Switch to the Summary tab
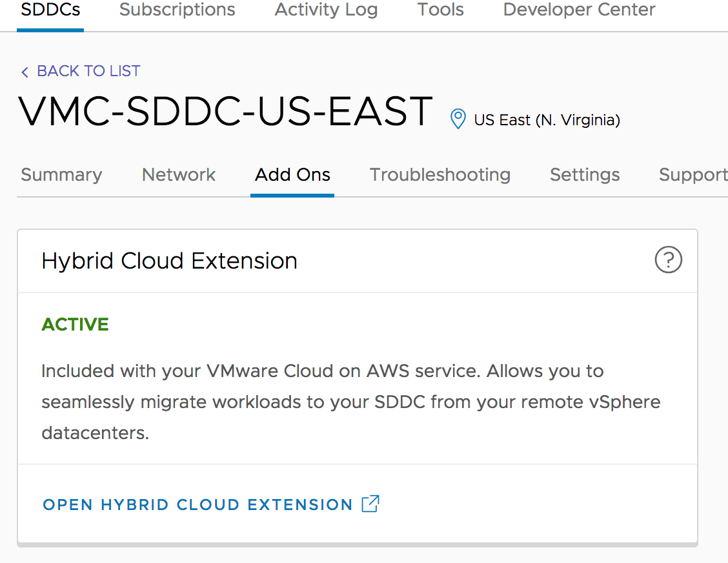728x563 pixels. 61,174
